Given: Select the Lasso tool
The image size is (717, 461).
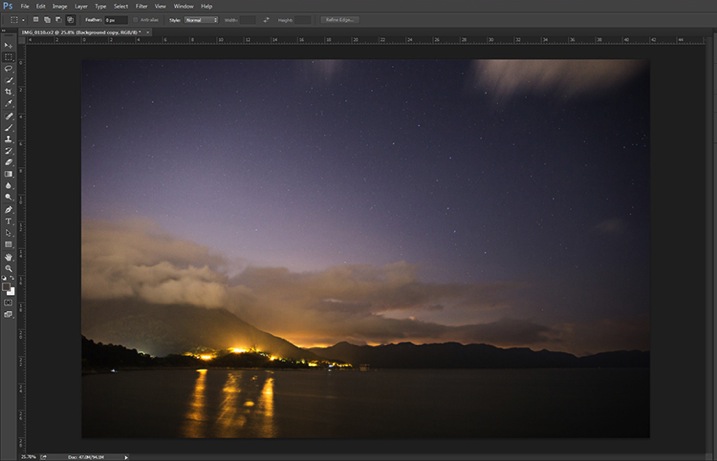Looking at the screenshot, I should click(x=8, y=69).
